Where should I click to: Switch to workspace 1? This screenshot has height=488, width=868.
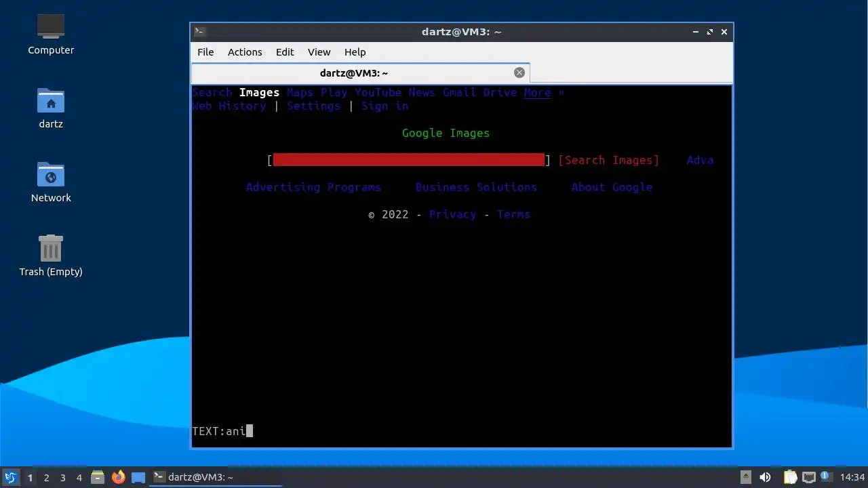(x=30, y=478)
